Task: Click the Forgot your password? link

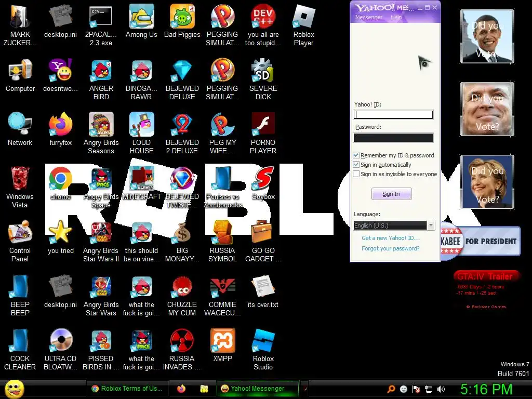Action: coord(391,248)
